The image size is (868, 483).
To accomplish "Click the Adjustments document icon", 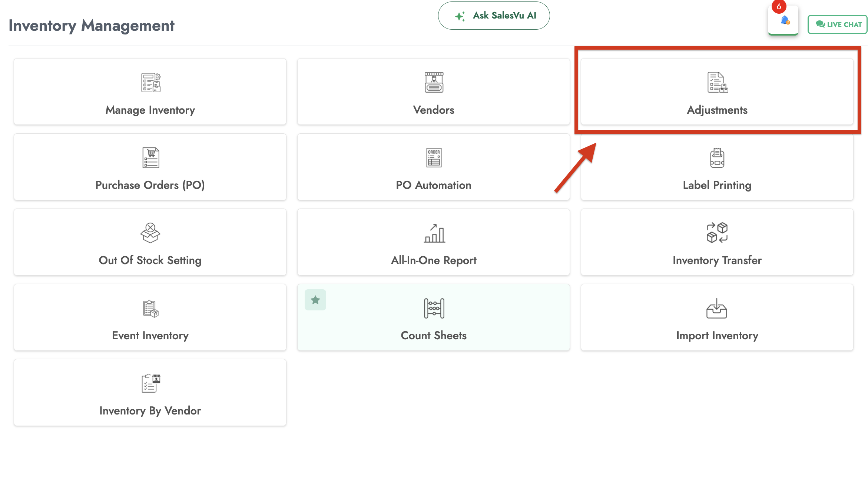I will [x=717, y=82].
